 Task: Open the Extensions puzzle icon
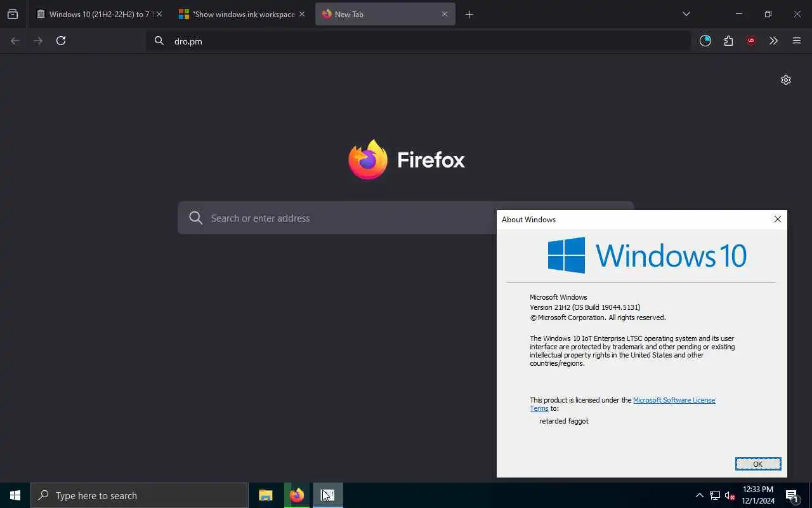click(x=728, y=41)
